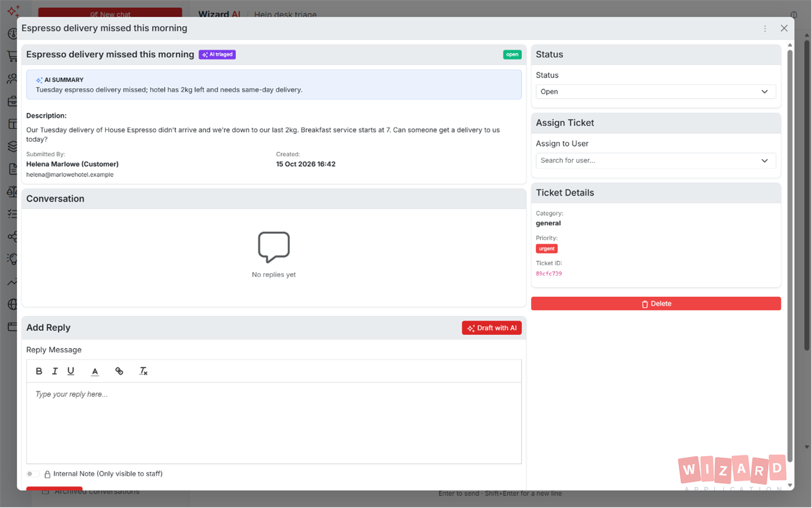
Task: Open the layers stack icon in background sidebar
Action: [12, 147]
